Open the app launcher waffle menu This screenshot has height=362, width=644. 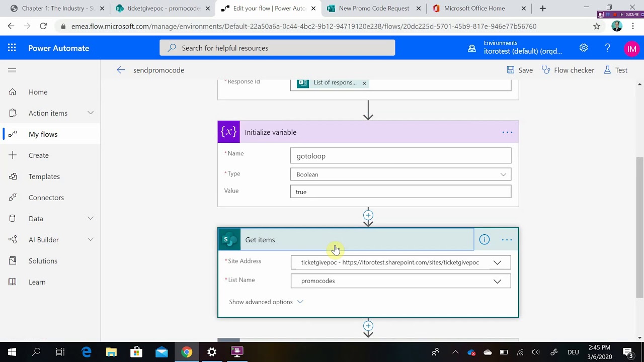point(12,48)
